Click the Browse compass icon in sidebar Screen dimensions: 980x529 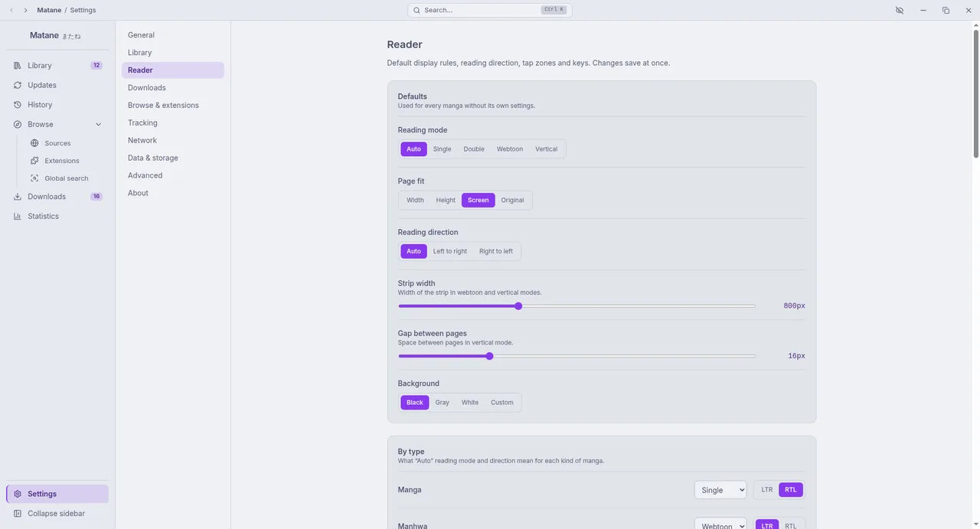coord(18,124)
